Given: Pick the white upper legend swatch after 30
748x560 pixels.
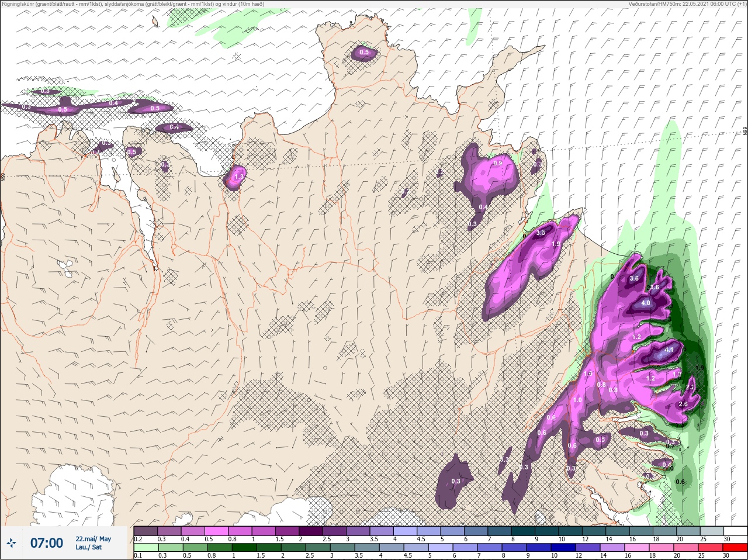Looking at the screenshot, I should 735,531.
